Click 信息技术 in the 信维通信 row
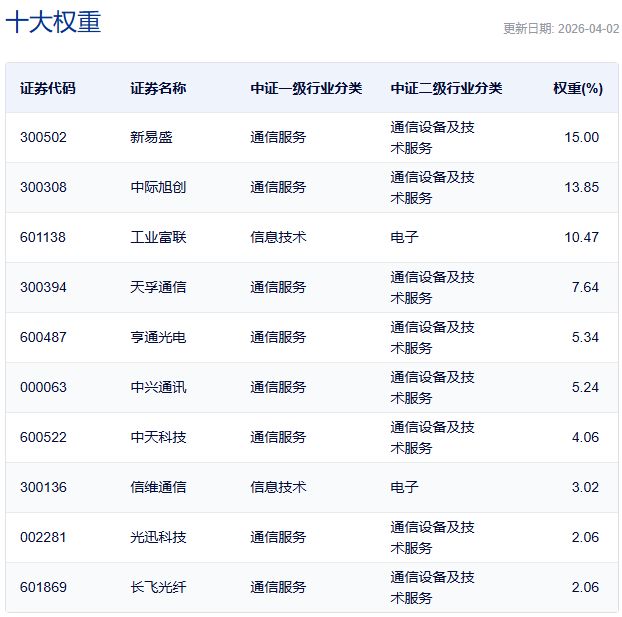The image size is (622, 617). click(278, 487)
